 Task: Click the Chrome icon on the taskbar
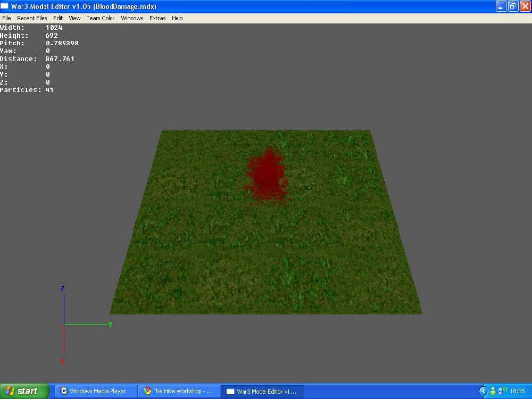point(147,391)
